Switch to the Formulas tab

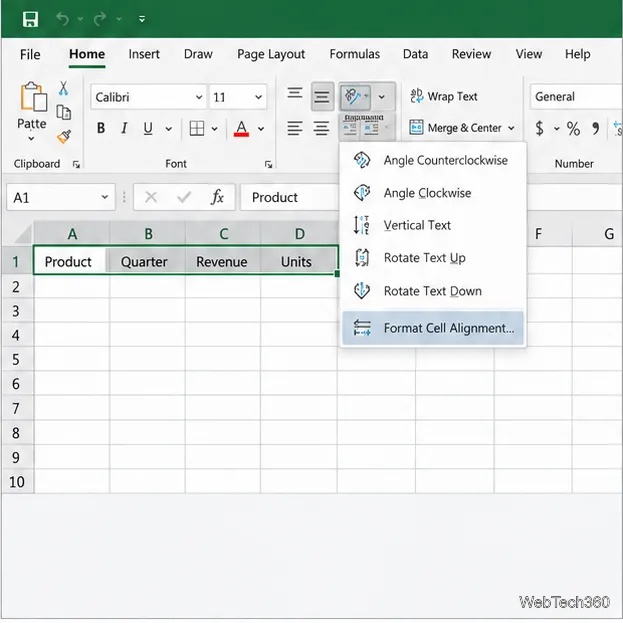pyautogui.click(x=354, y=54)
